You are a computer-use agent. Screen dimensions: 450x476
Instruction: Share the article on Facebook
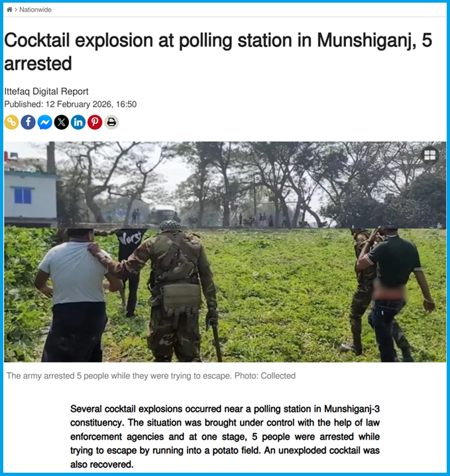pos(28,122)
